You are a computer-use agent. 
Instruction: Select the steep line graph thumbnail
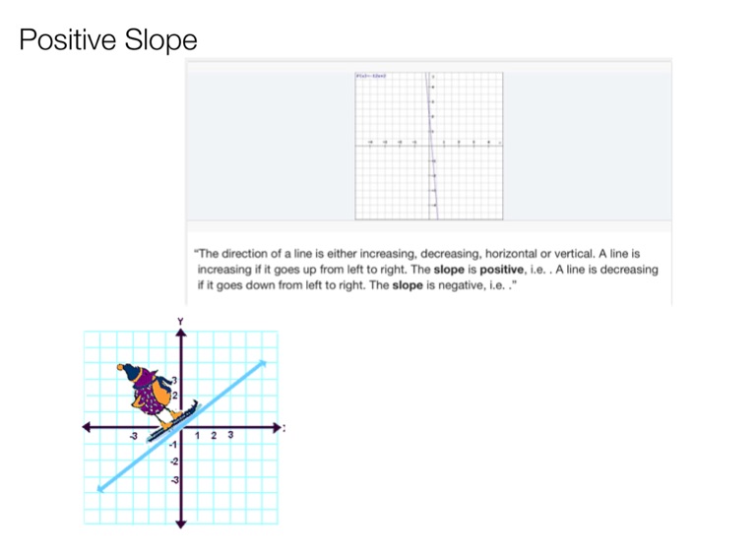coord(429,146)
